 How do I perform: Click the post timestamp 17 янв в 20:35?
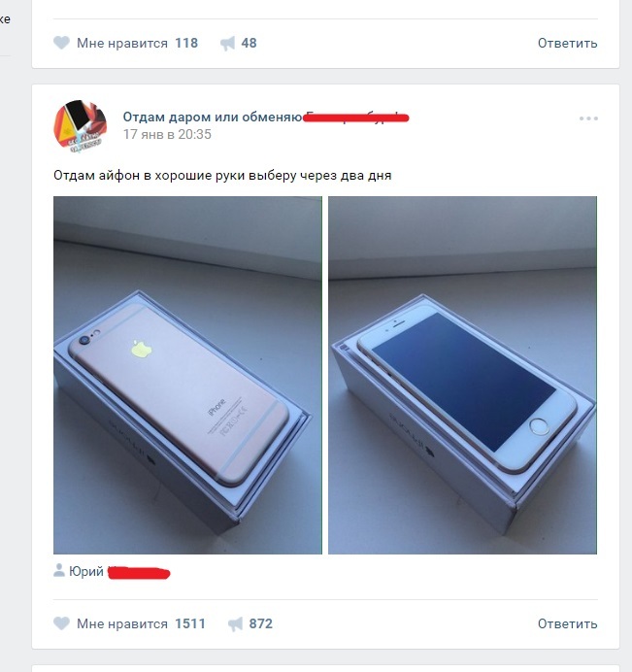[167, 134]
